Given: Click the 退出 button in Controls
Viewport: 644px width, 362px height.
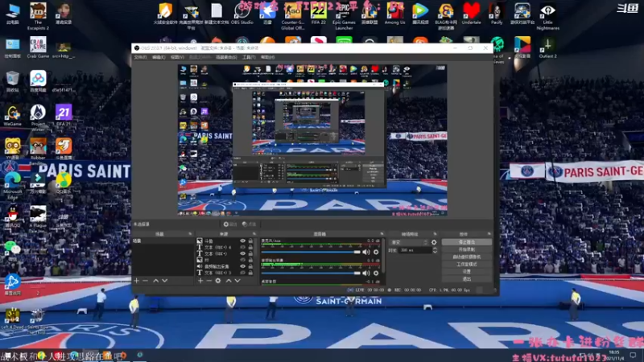Looking at the screenshot, I should coord(467,279).
